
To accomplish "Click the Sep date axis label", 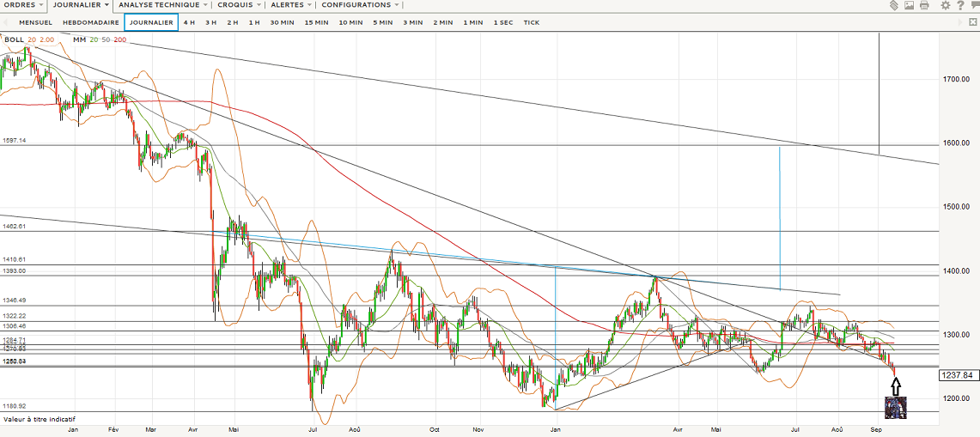I will pos(876,430).
